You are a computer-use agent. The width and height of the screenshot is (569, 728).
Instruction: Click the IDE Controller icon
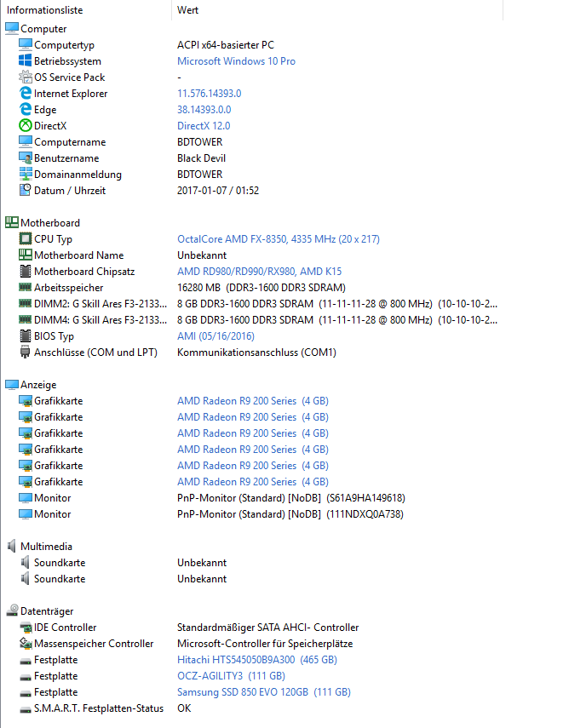pos(25,628)
